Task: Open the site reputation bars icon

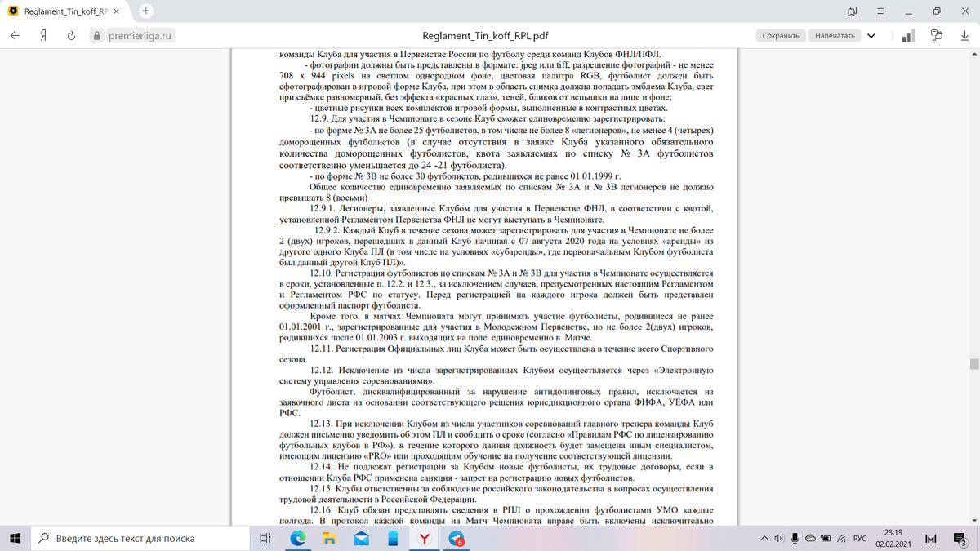Action: 906,36
